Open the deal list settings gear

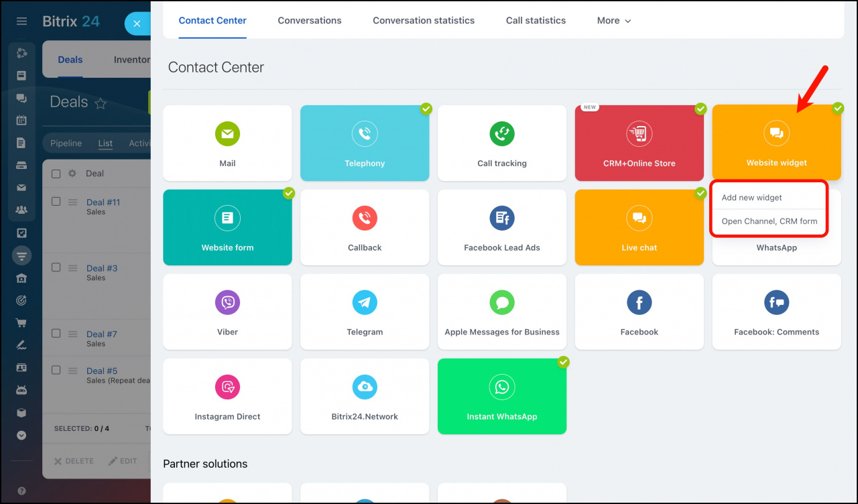(72, 174)
